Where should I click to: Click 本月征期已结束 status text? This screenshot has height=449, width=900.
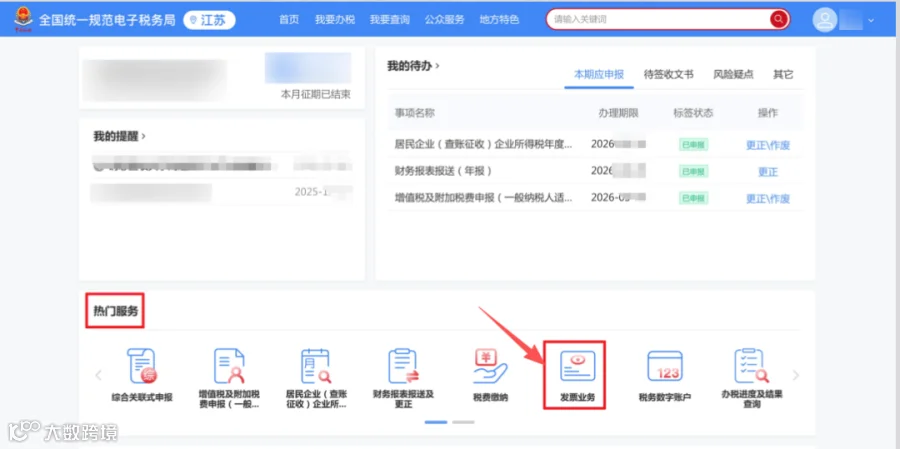point(316,94)
